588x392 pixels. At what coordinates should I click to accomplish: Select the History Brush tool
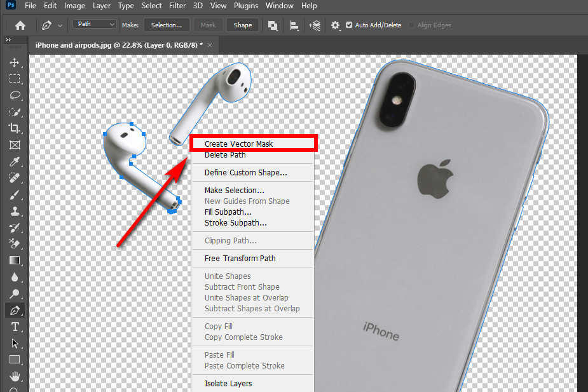click(x=14, y=228)
